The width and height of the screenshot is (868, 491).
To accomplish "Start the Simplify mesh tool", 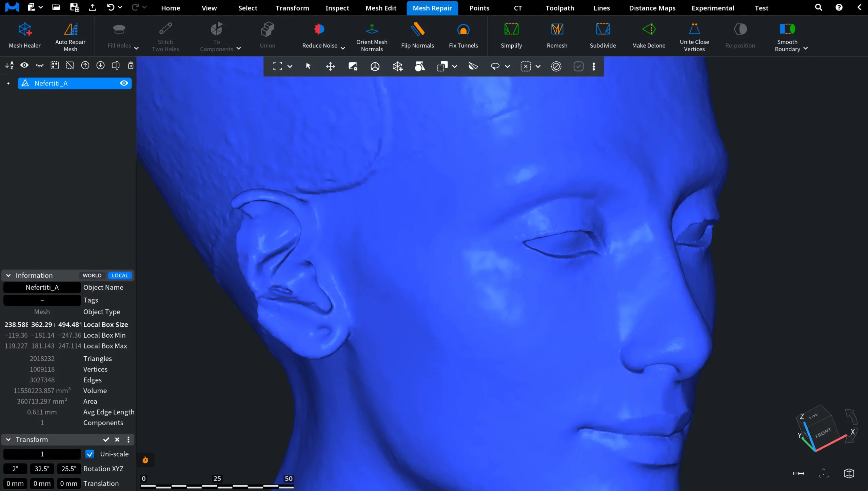I will 511,36.
